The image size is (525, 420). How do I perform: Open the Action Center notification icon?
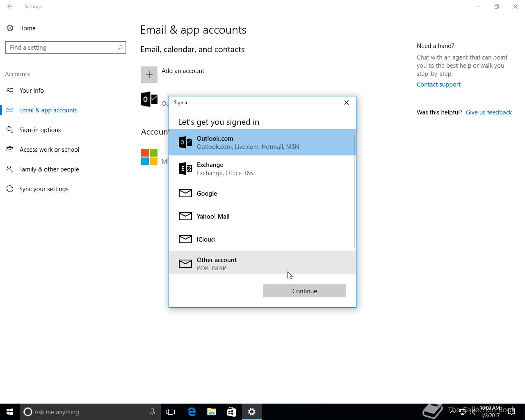tap(511, 412)
